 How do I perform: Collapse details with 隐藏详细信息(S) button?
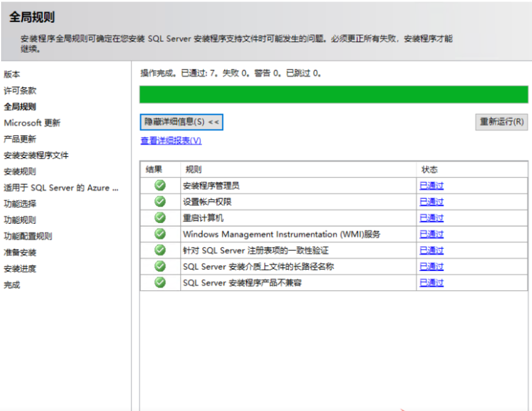tap(182, 122)
